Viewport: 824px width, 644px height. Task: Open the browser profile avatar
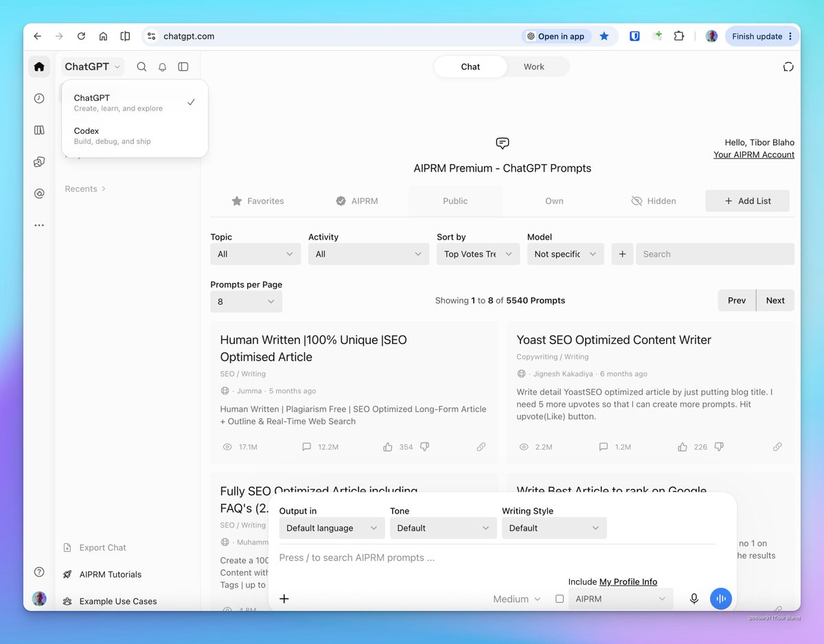(711, 36)
